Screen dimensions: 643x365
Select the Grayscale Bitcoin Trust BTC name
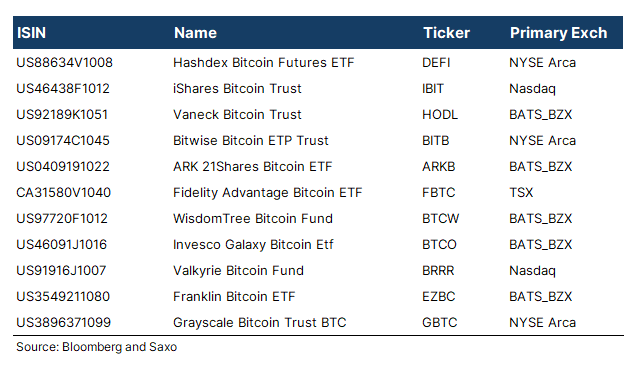(x=259, y=323)
